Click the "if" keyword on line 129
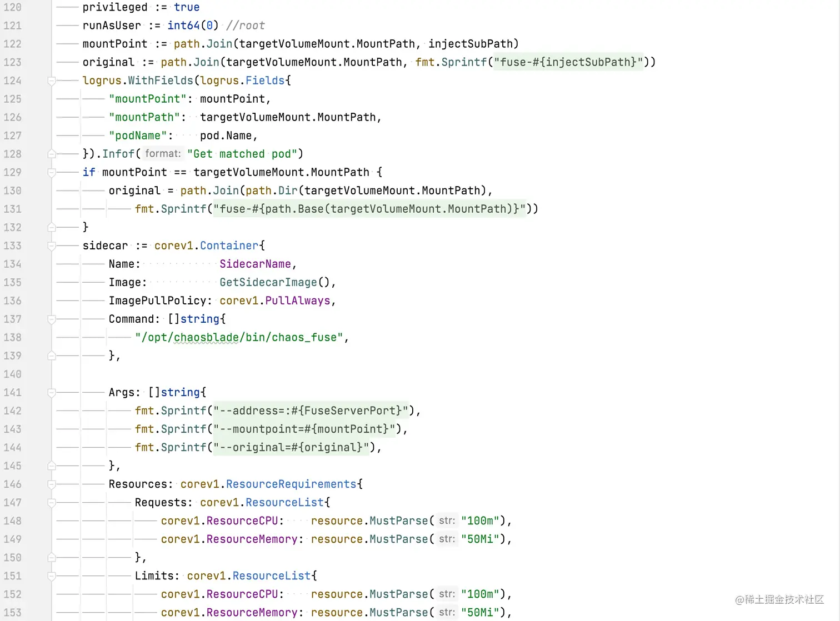This screenshot has height=621, width=840. point(89,172)
